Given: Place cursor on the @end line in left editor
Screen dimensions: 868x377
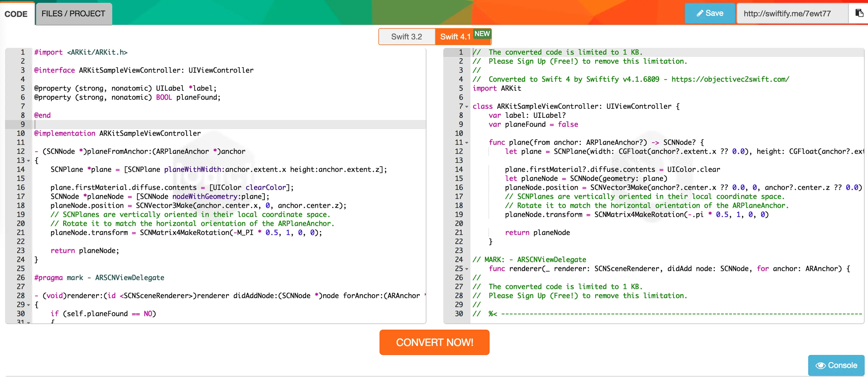Looking at the screenshot, I should (x=42, y=116).
